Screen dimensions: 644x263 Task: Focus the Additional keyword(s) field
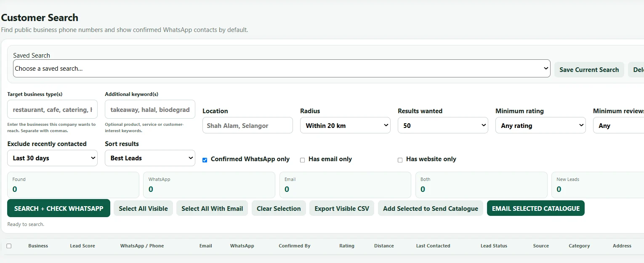(150, 109)
